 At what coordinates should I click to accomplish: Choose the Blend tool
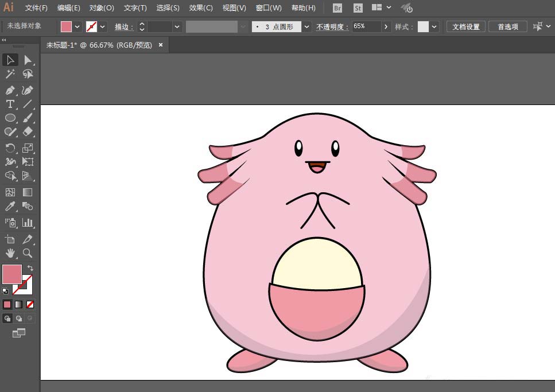point(28,206)
